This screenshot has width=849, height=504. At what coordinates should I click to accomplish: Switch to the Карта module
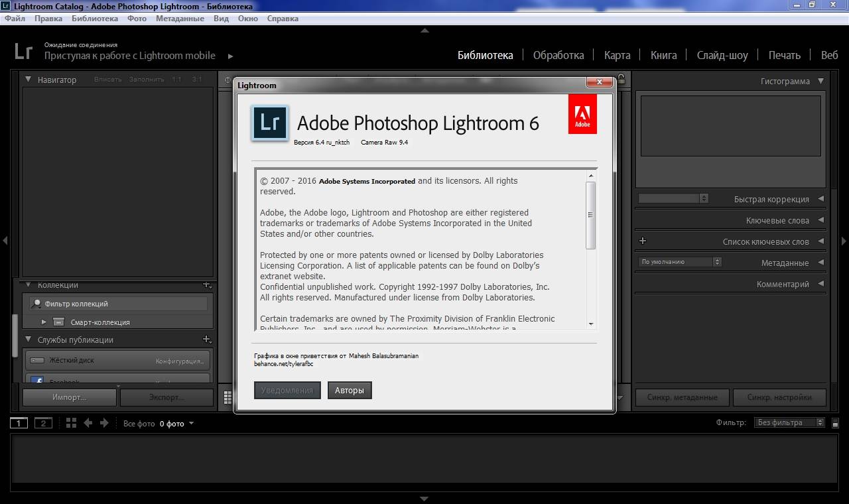(617, 55)
